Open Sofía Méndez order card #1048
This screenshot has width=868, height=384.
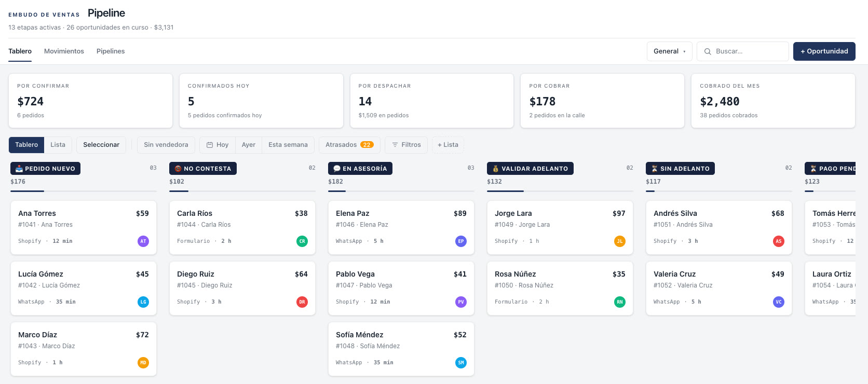pyautogui.click(x=401, y=349)
